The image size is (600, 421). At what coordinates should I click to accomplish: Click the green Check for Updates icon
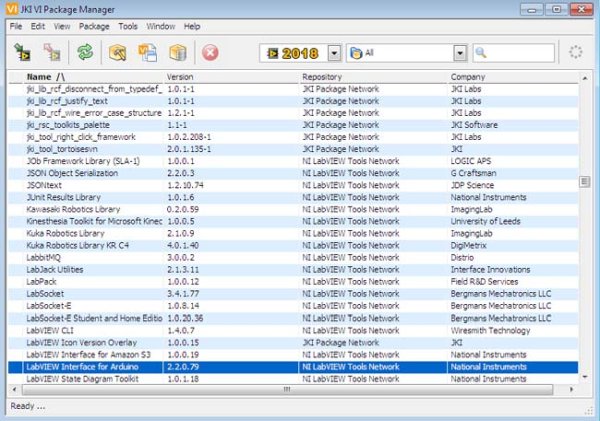[85, 52]
